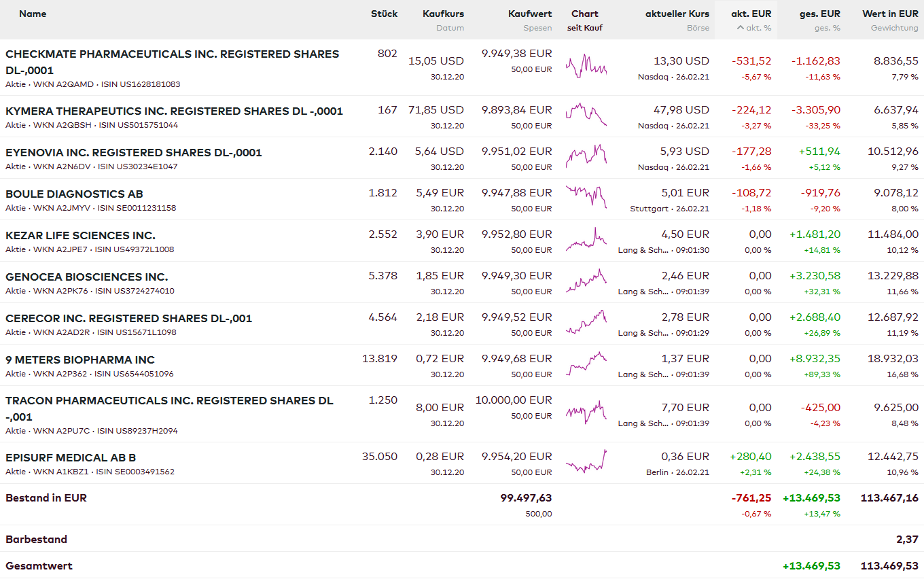The height and width of the screenshot is (579, 924).
Task: Select Kymera's total loss -3.305,90
Action: (x=816, y=110)
